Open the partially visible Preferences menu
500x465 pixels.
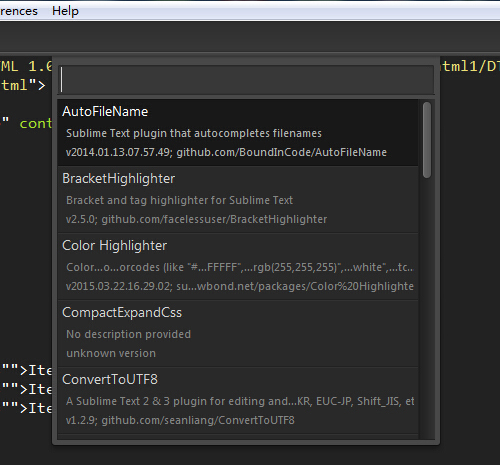point(19,11)
